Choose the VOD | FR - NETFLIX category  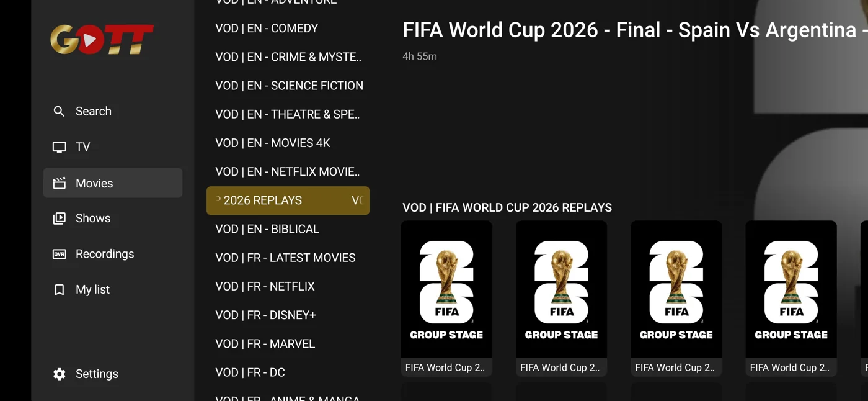coord(265,286)
